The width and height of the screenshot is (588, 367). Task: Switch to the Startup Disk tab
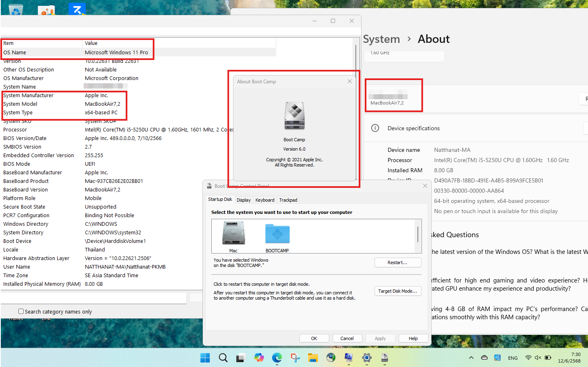pyautogui.click(x=220, y=200)
